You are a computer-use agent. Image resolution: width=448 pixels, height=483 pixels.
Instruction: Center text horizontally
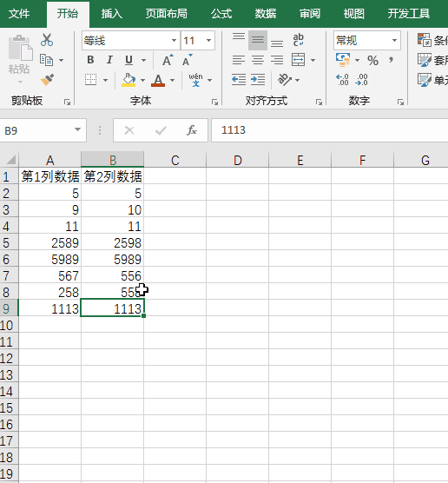[x=258, y=60]
